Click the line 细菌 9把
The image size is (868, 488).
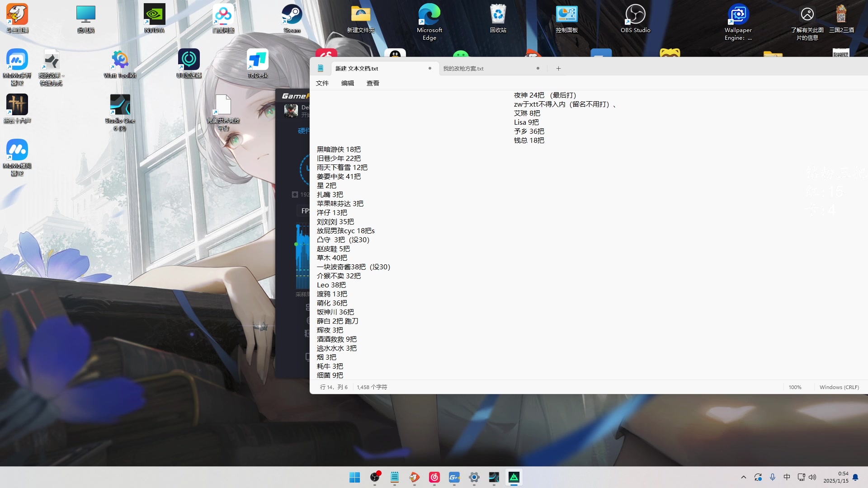pyautogui.click(x=330, y=375)
